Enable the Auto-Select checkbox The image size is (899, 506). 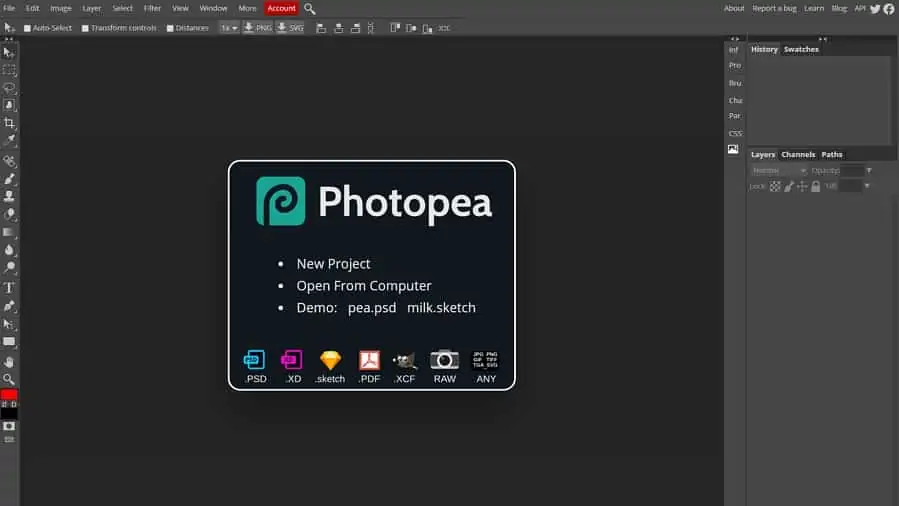[27, 28]
